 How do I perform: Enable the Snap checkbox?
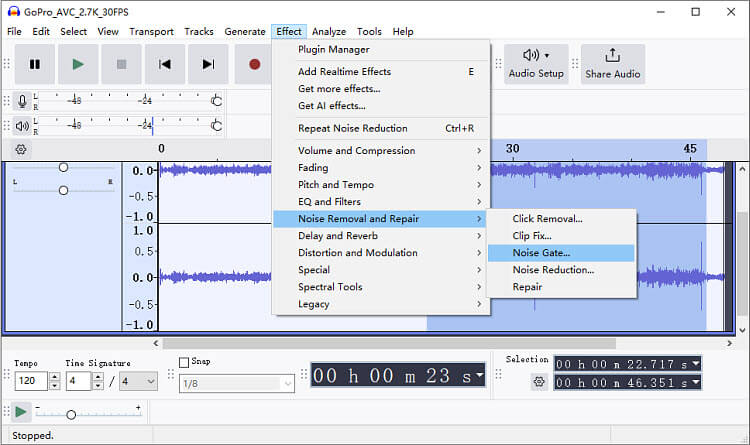click(184, 362)
